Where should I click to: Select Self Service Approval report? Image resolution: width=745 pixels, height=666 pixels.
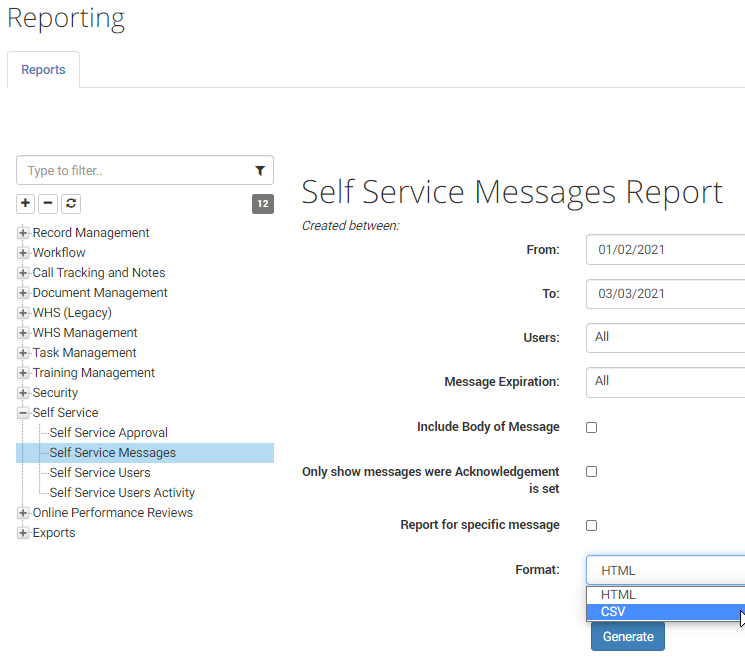point(108,433)
